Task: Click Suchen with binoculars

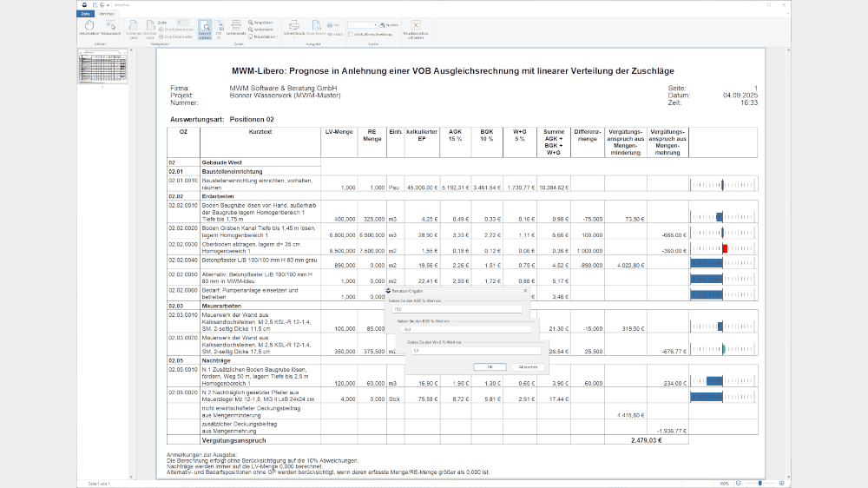Action: click(389, 25)
